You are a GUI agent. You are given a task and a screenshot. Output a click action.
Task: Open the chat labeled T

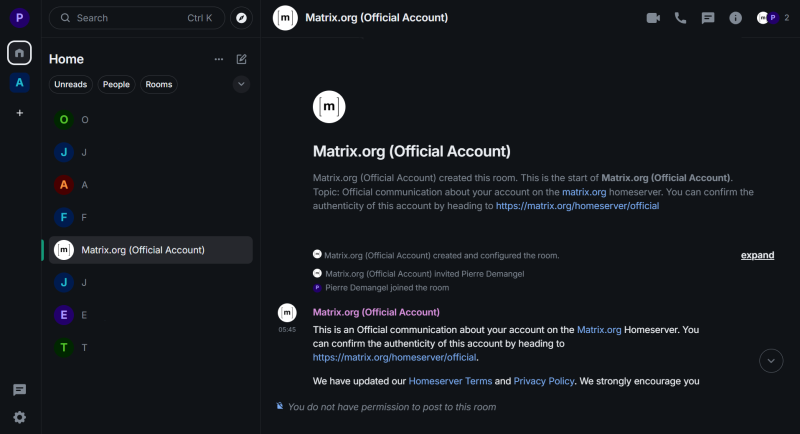coord(151,348)
